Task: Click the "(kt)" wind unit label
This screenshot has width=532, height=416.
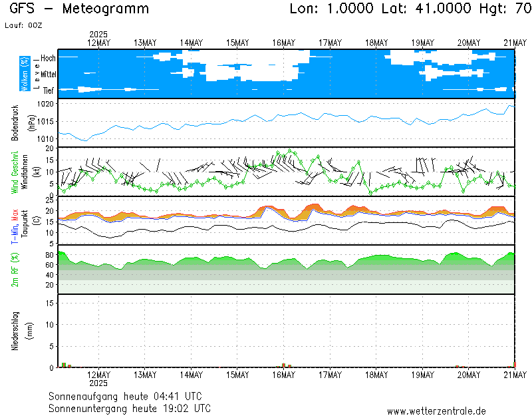Action: coord(37,172)
